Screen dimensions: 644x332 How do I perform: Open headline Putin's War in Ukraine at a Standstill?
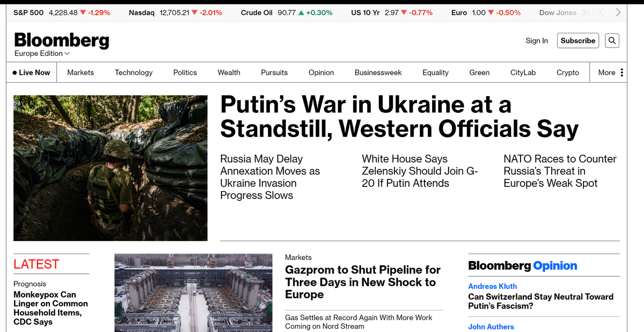click(399, 117)
